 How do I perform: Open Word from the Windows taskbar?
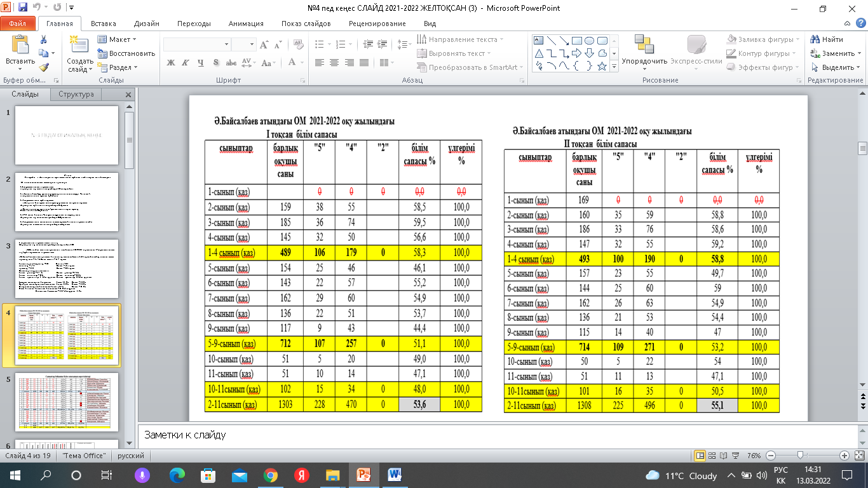pyautogui.click(x=394, y=475)
